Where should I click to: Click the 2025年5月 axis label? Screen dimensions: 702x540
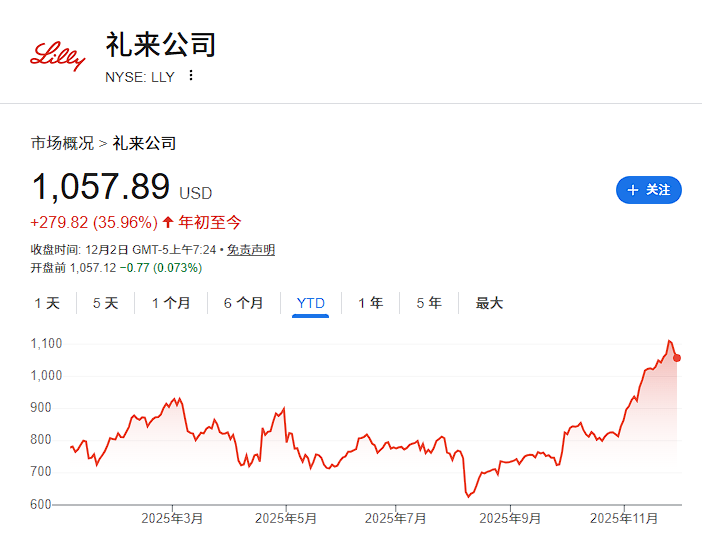(x=286, y=519)
